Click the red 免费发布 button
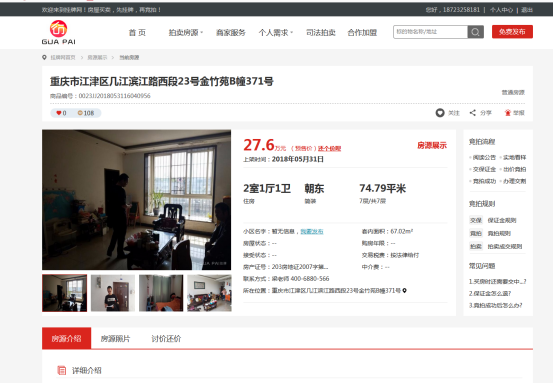Viewport: 553px width, 384px height. (x=512, y=32)
